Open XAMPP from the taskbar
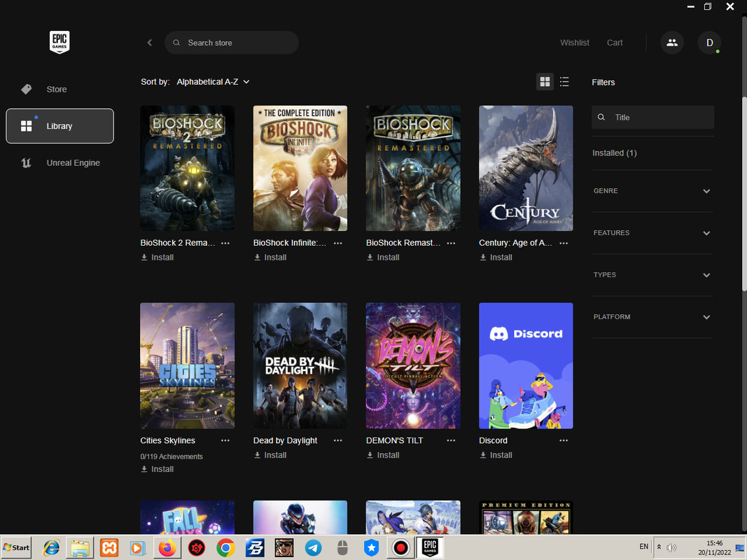 pyautogui.click(x=109, y=548)
